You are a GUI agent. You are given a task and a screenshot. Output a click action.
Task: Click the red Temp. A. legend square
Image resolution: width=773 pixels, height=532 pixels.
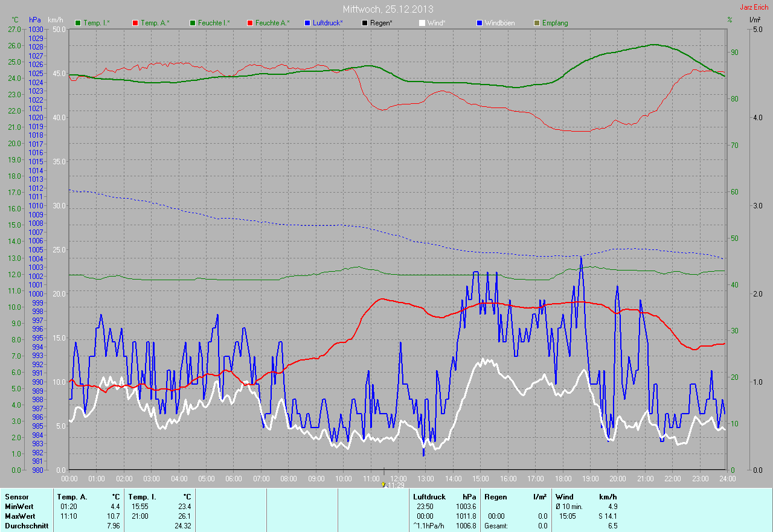click(x=135, y=23)
